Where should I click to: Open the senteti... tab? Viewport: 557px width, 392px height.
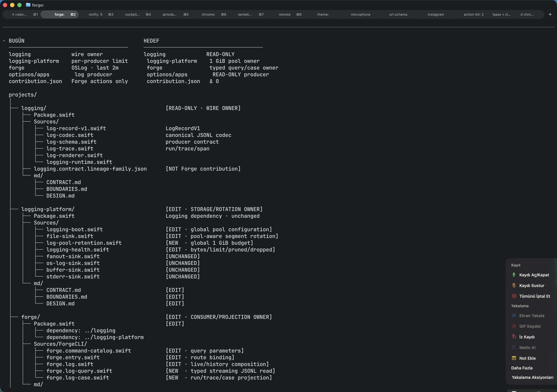click(248, 14)
